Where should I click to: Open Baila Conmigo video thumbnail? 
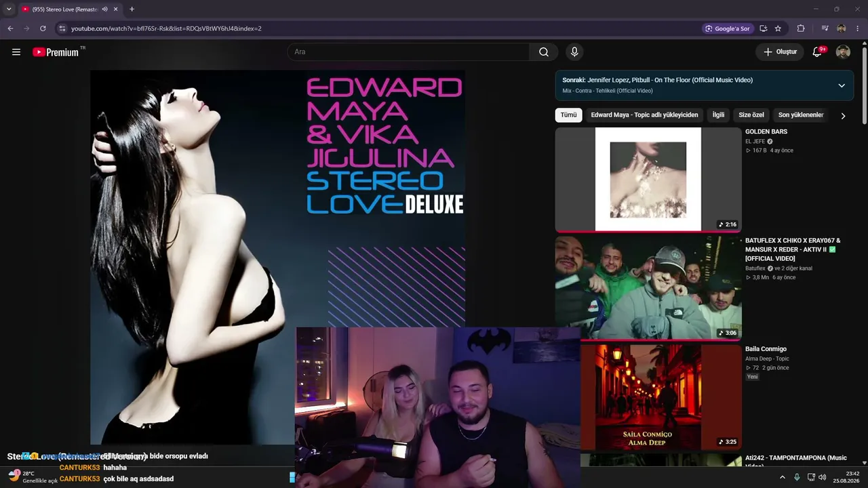click(660, 396)
